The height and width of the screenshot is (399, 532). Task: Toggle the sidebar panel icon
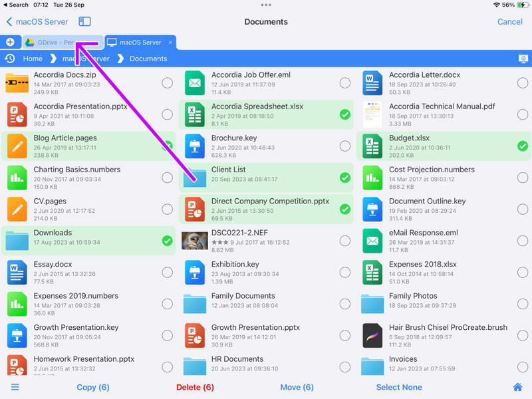tap(84, 22)
